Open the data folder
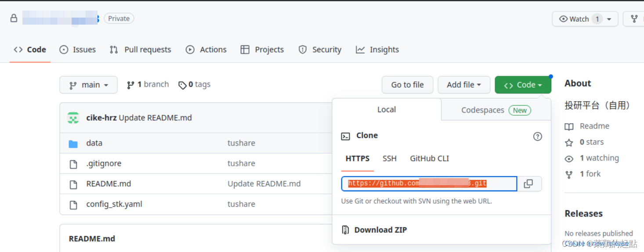644x252 pixels. pyautogui.click(x=94, y=143)
